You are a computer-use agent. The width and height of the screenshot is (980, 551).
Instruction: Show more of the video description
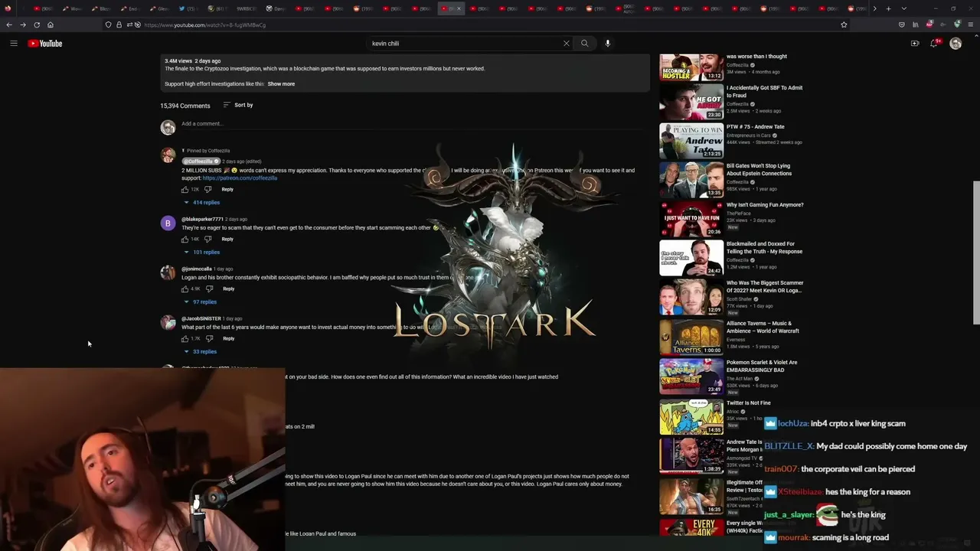[281, 83]
